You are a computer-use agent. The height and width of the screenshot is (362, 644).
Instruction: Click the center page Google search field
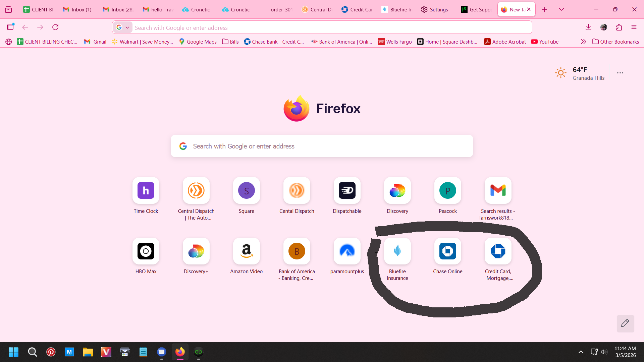point(322,146)
